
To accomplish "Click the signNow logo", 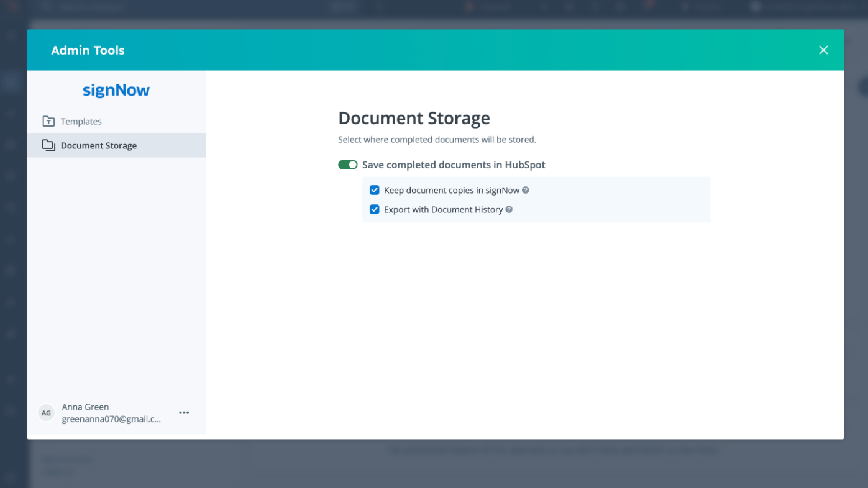I will pos(116,90).
